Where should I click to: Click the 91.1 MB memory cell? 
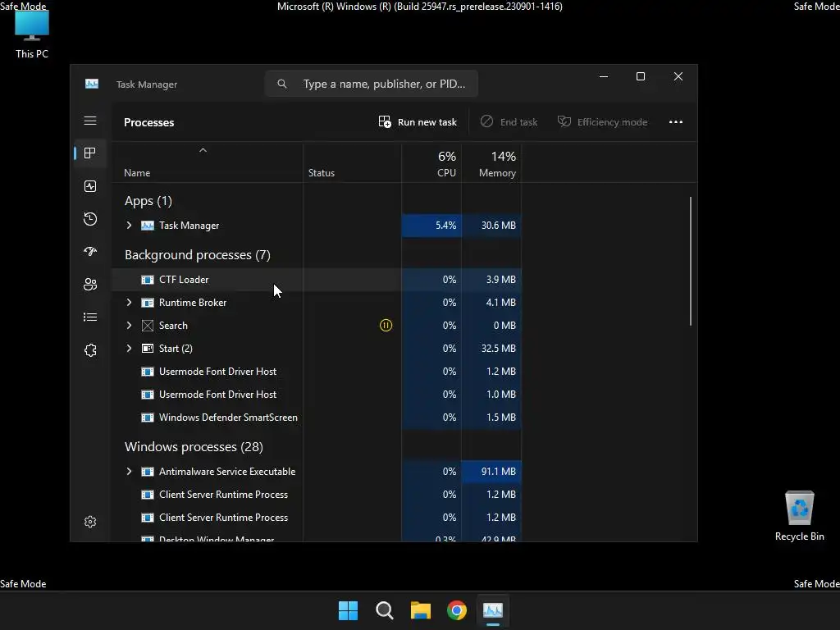(491, 472)
